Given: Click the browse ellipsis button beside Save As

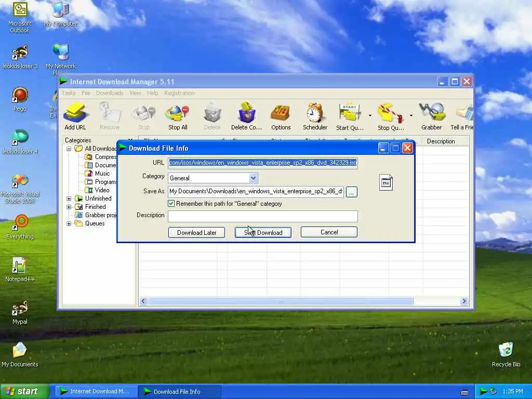Looking at the screenshot, I should [x=352, y=192].
